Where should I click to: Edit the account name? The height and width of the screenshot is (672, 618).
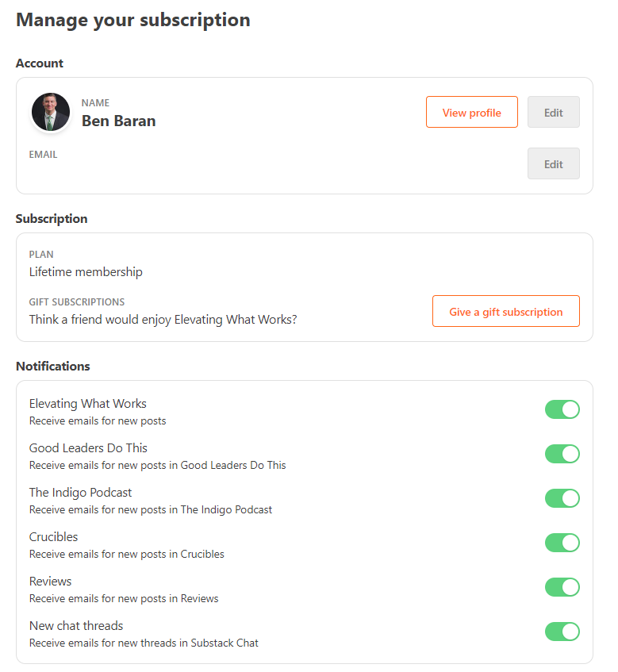click(x=553, y=112)
